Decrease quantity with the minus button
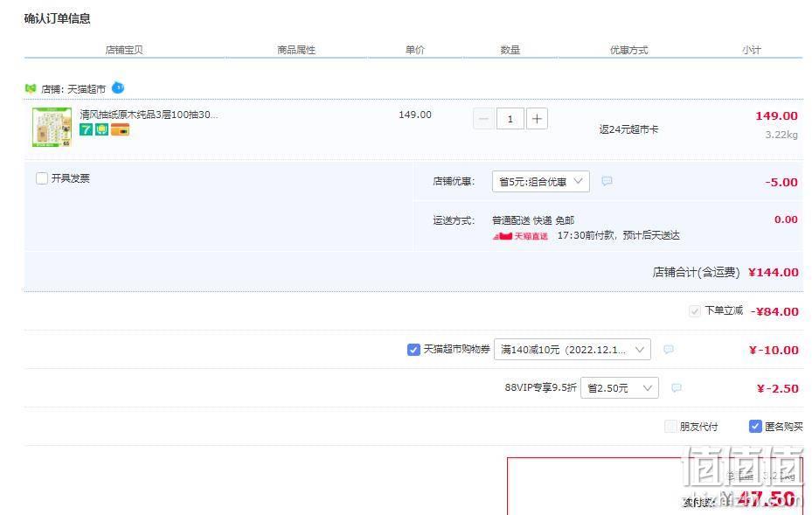812x515 pixels. [483, 119]
